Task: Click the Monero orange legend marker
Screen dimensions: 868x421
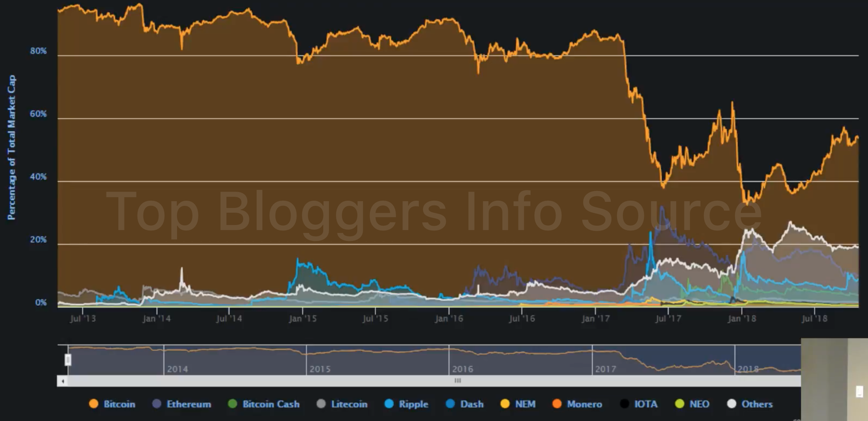Action: click(557, 404)
